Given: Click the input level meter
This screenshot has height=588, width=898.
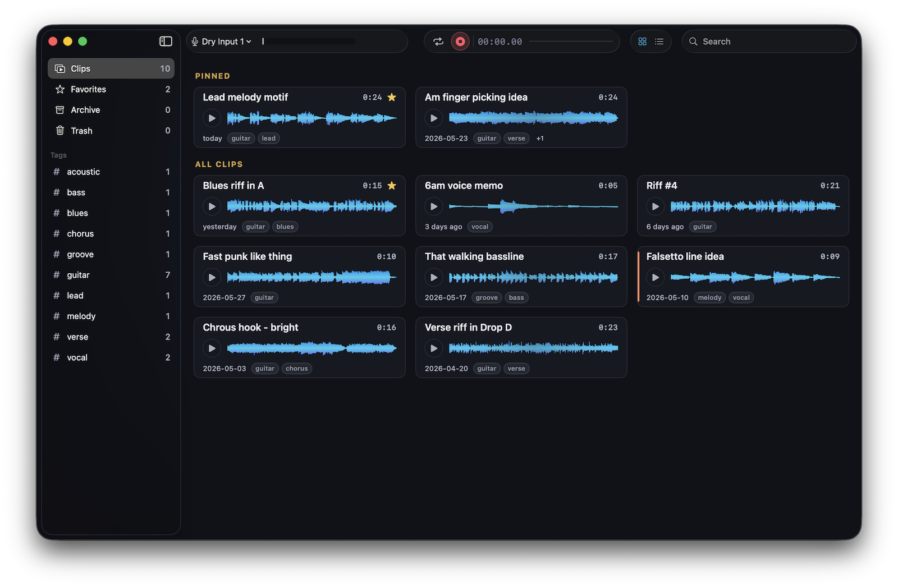Looking at the screenshot, I should tap(309, 42).
